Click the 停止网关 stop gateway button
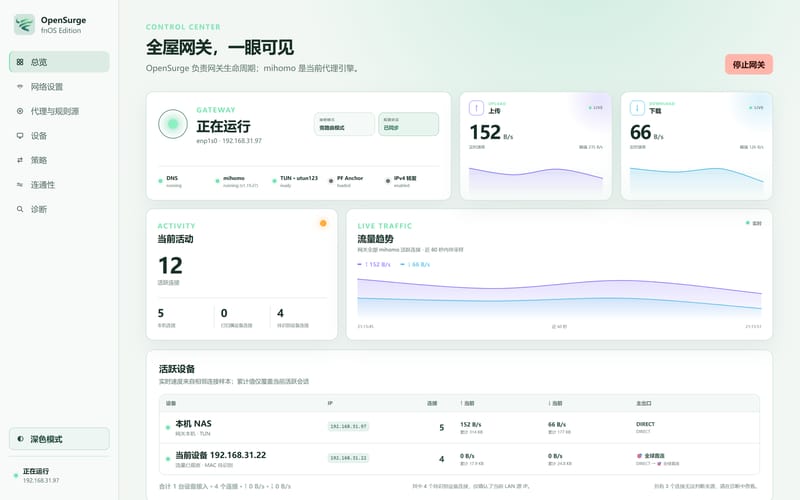Image resolution: width=800 pixels, height=500 pixels. pyautogui.click(x=748, y=65)
